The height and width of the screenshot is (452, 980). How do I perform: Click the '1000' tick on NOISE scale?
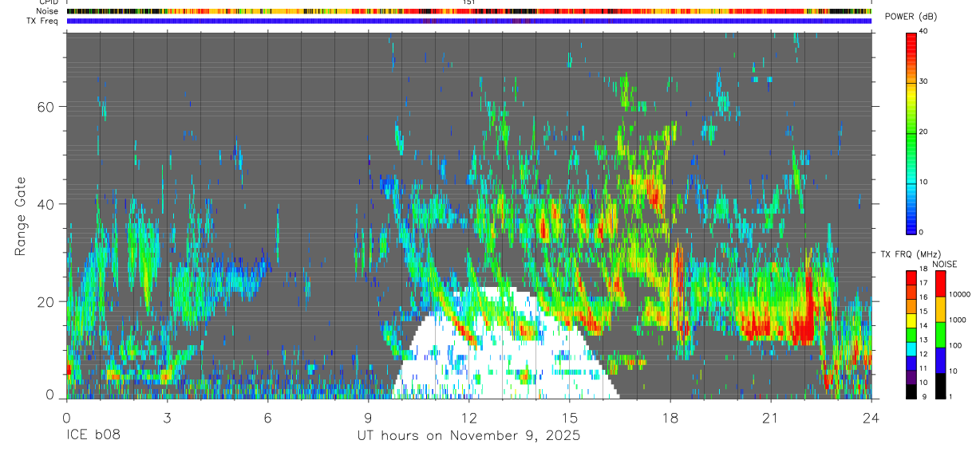[958, 320]
